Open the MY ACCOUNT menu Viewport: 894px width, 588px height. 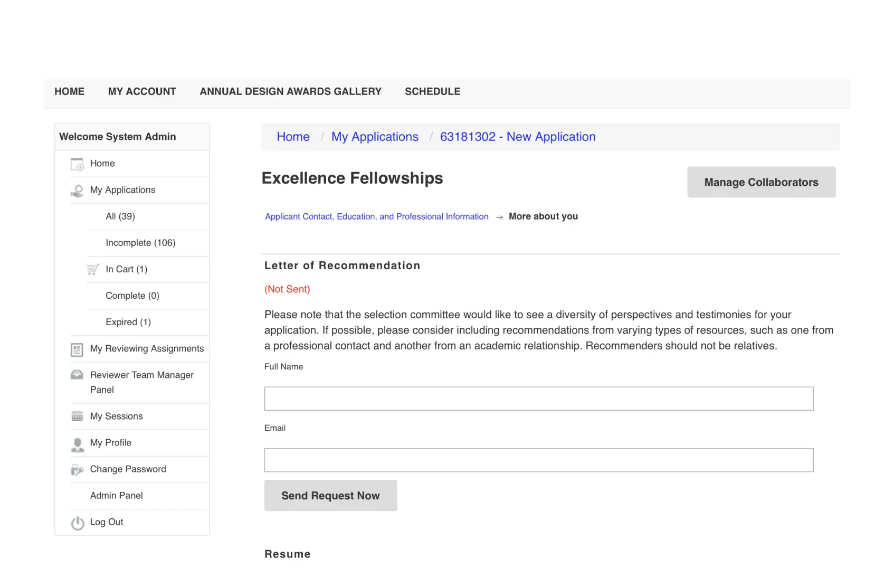142,91
